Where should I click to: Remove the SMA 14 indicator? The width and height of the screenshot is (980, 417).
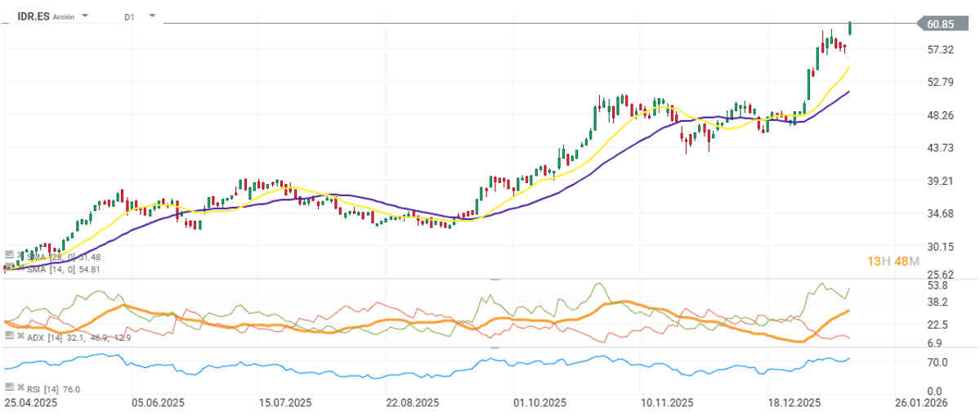point(18,267)
